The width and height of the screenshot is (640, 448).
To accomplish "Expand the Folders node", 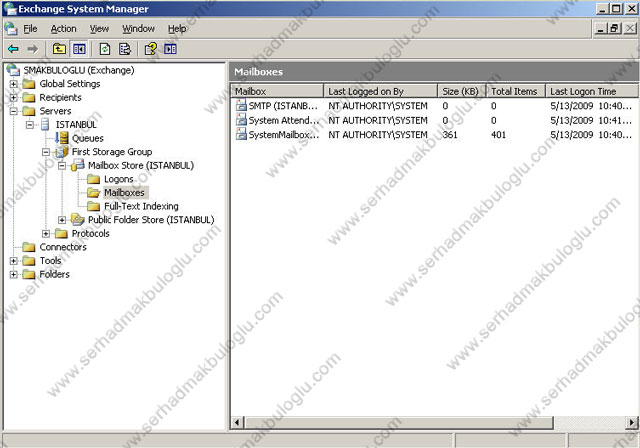I will (13, 274).
